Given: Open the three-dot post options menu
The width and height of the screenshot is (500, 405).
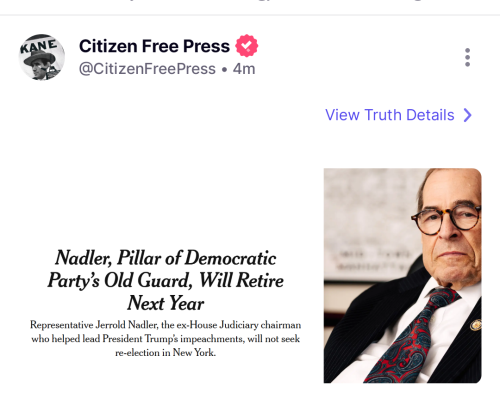Looking at the screenshot, I should pos(467,57).
